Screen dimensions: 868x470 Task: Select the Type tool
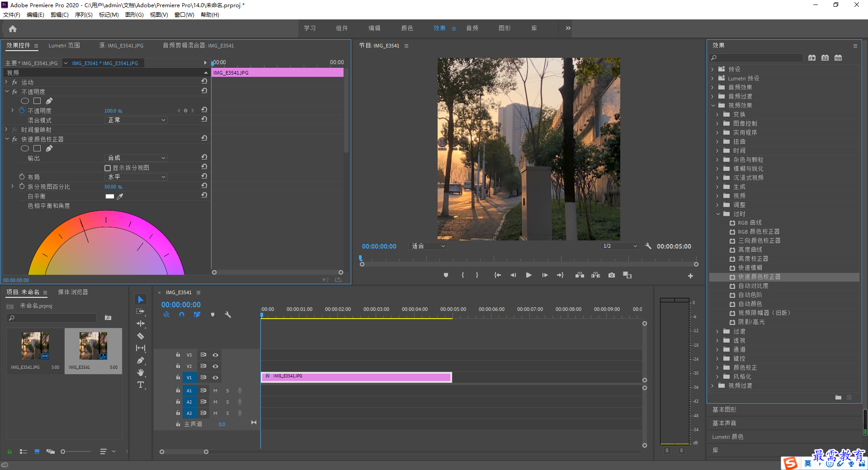click(x=141, y=385)
